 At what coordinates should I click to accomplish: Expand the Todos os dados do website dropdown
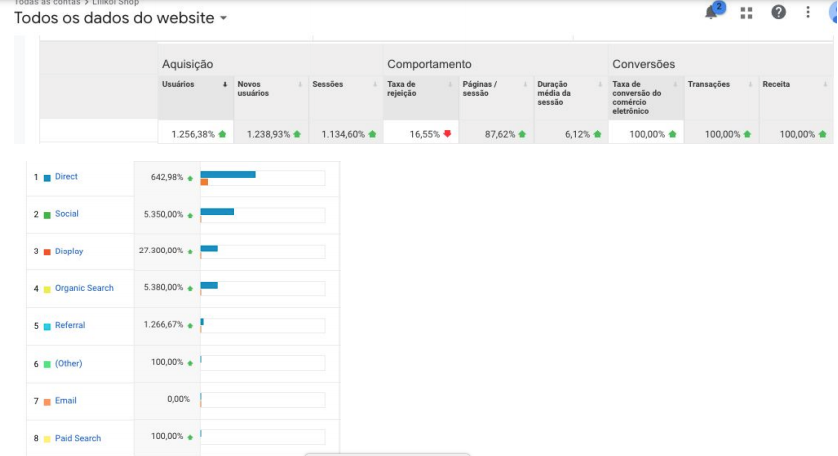click(223, 18)
